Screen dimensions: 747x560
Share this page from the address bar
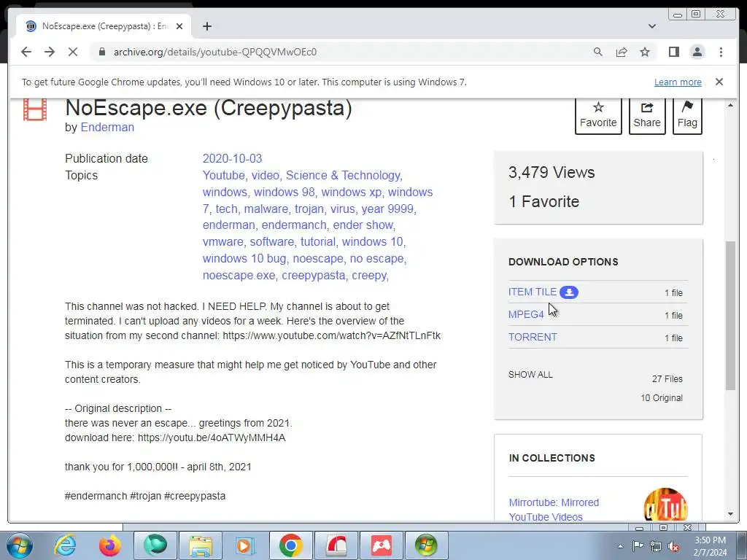(622, 52)
